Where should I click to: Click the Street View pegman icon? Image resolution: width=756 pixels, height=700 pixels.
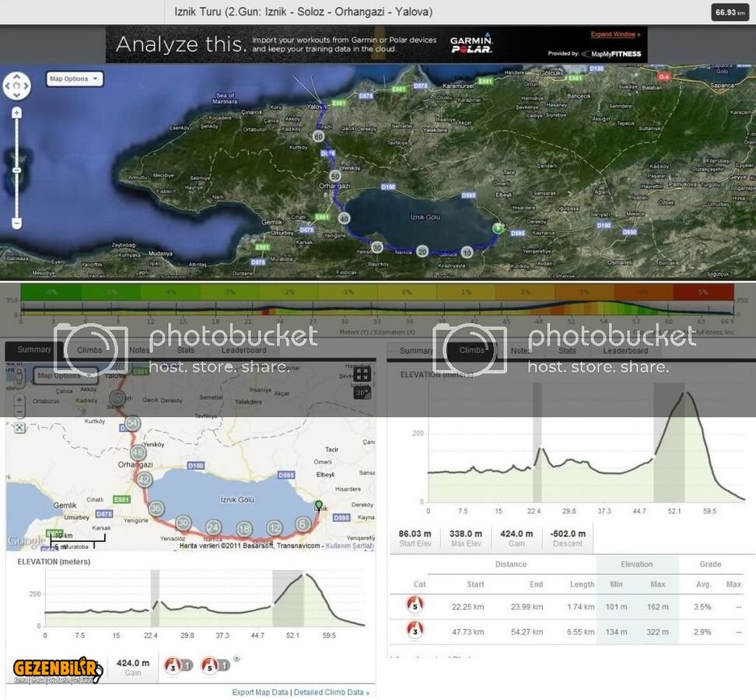(19, 378)
